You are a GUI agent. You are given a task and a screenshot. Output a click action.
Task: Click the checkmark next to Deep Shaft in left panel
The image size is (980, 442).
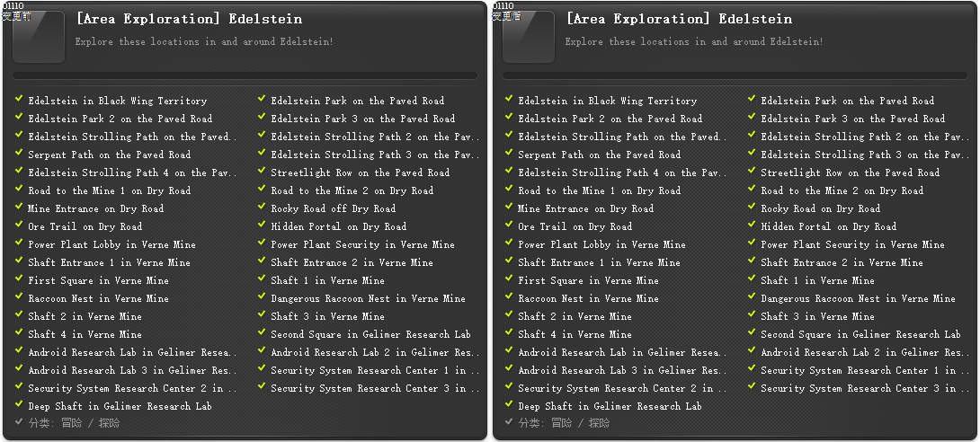tap(19, 405)
